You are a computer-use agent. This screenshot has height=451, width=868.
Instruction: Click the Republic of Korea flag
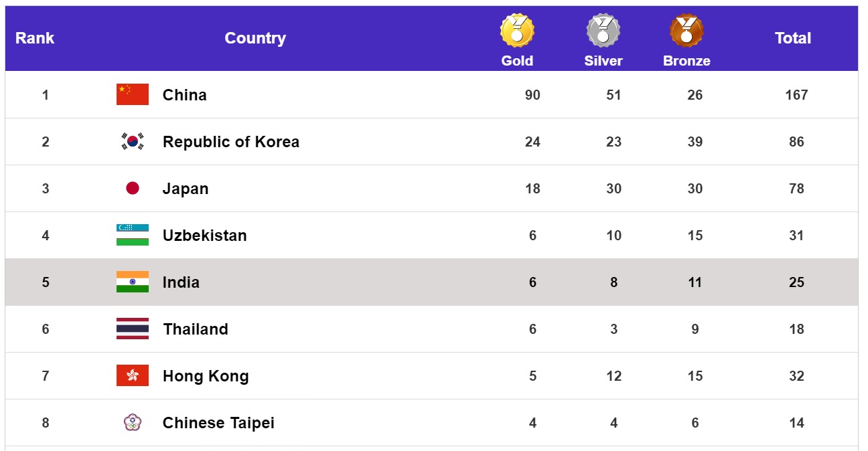[x=133, y=142]
